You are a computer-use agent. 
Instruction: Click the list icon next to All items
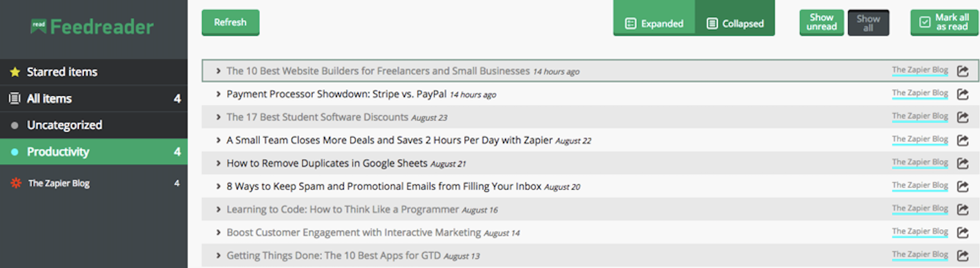tap(14, 98)
